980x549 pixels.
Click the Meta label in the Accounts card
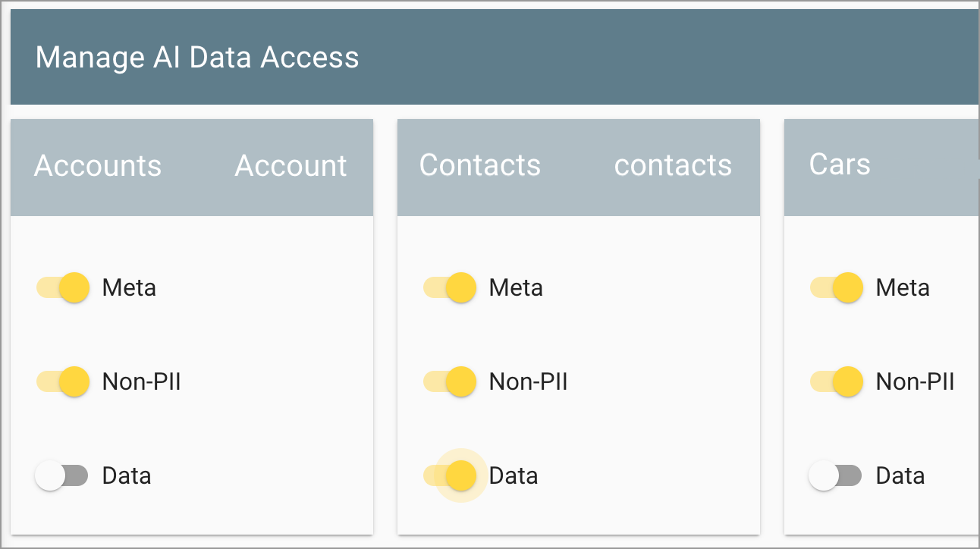click(x=128, y=287)
